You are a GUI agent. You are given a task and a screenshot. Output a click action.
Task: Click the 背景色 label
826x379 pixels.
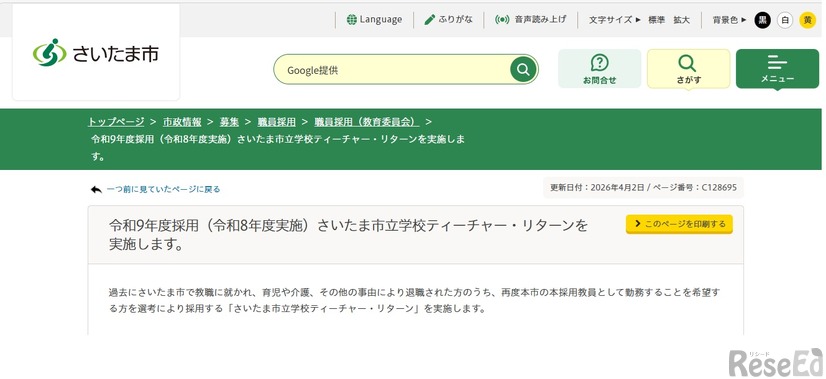(x=725, y=20)
